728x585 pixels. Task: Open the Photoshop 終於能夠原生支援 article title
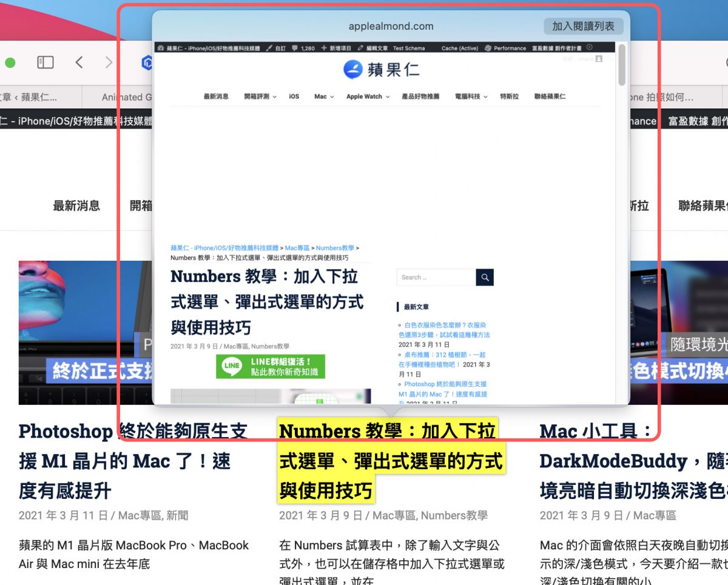tap(133, 461)
